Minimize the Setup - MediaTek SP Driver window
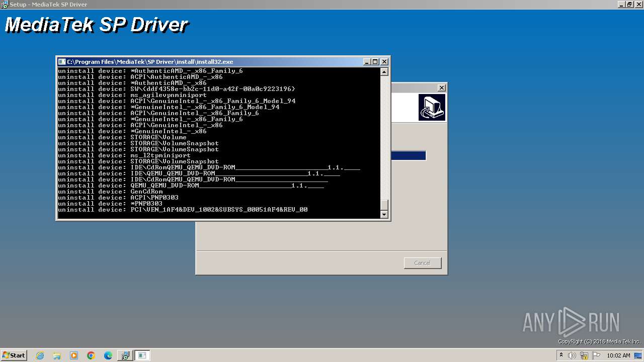 (622, 4)
